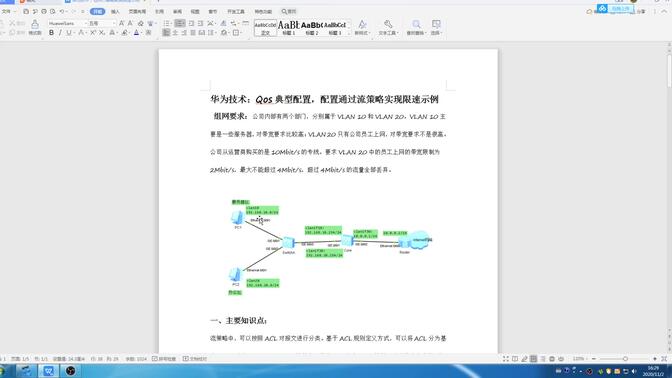This screenshot has width=672, height=378.
Task: Switch to page layout view icon
Action: (533, 359)
